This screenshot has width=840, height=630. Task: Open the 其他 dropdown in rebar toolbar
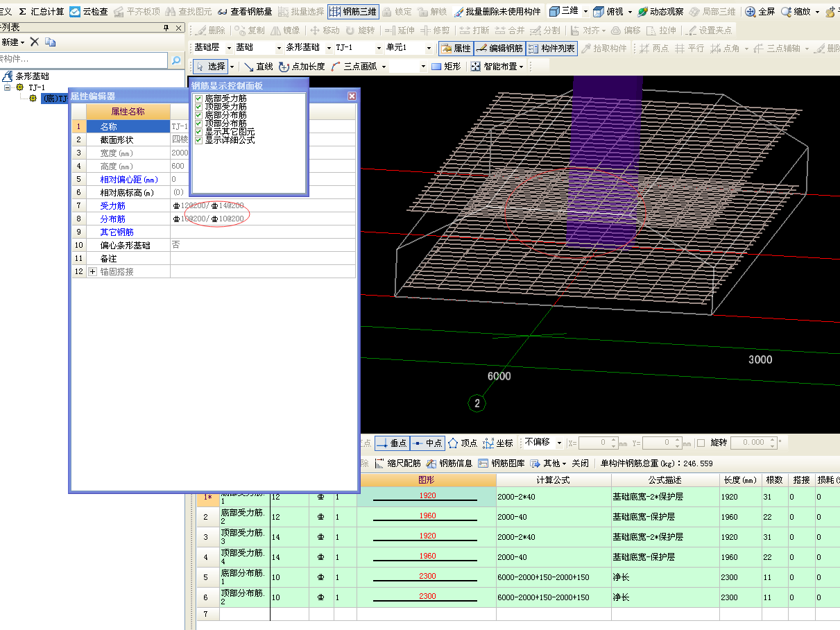point(549,463)
